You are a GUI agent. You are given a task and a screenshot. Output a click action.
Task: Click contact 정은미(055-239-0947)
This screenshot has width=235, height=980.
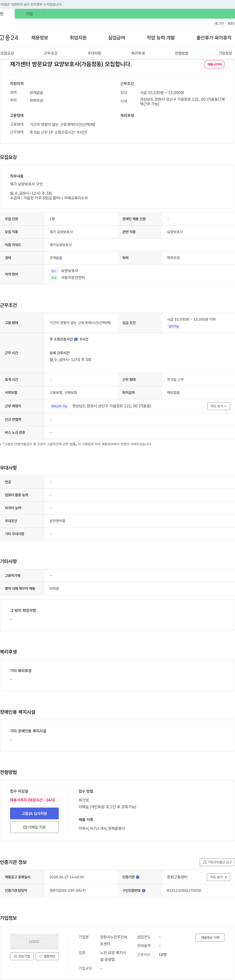68,890
